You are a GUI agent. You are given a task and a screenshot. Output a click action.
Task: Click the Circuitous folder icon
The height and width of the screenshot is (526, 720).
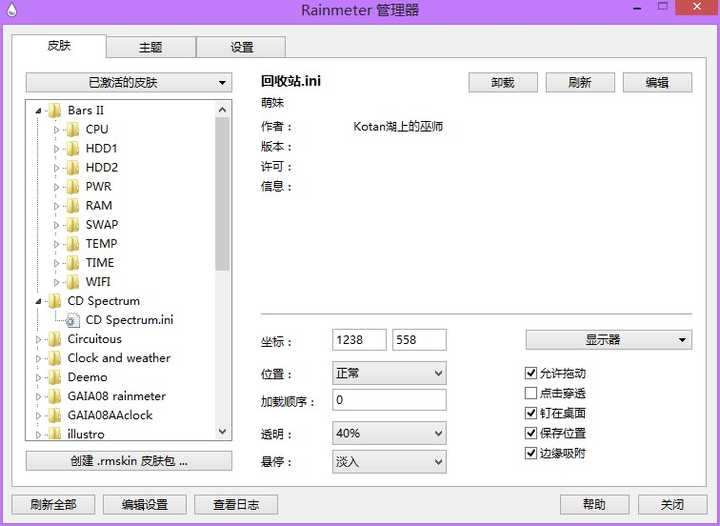click(55, 339)
